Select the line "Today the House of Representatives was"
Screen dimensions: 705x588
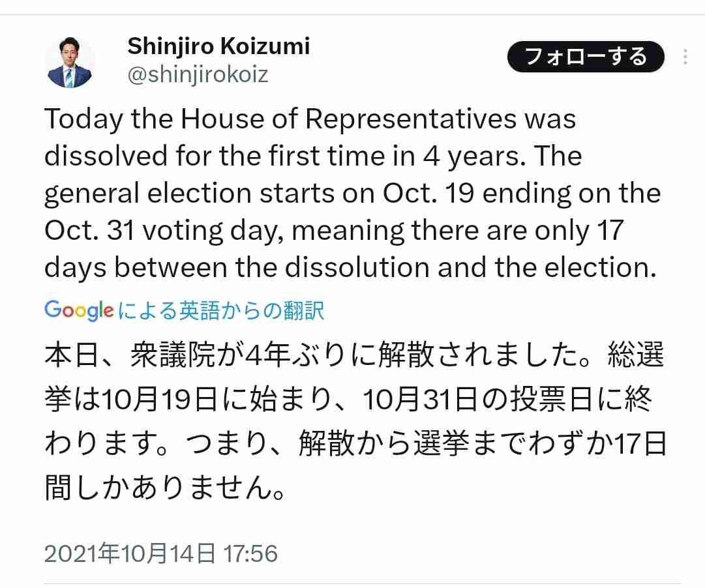(x=310, y=119)
